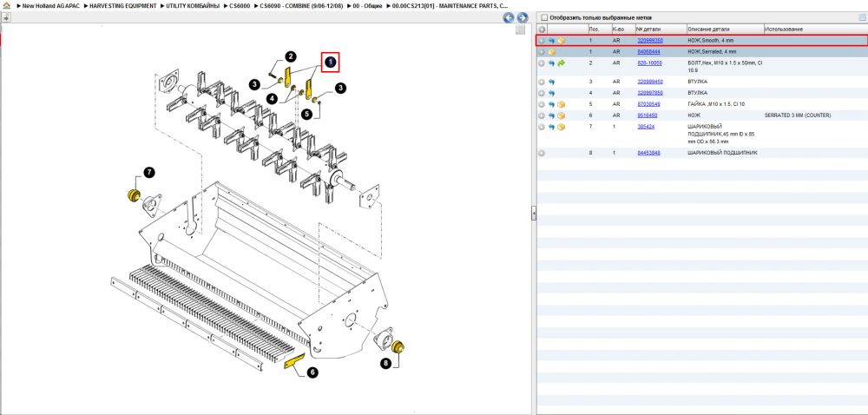The width and height of the screenshot is (868, 415).
Task: Click 'SERRATED 3 MM (COUNTER)' usage text
Action: (798, 115)
